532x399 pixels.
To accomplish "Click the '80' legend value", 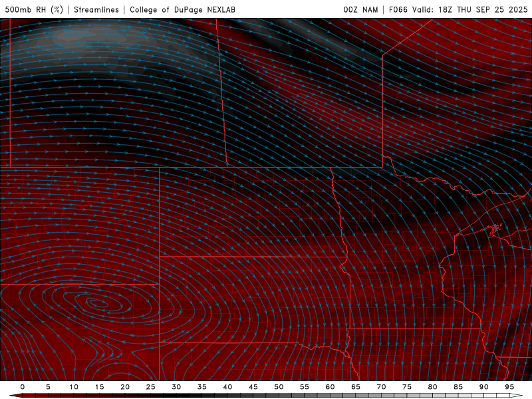I will pyautogui.click(x=432, y=387).
